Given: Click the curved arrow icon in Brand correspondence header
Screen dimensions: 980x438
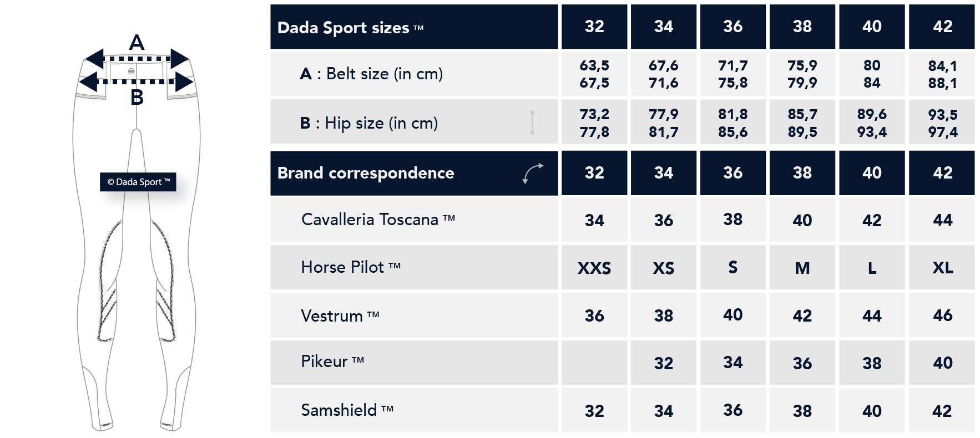Looking at the screenshot, I should (533, 173).
